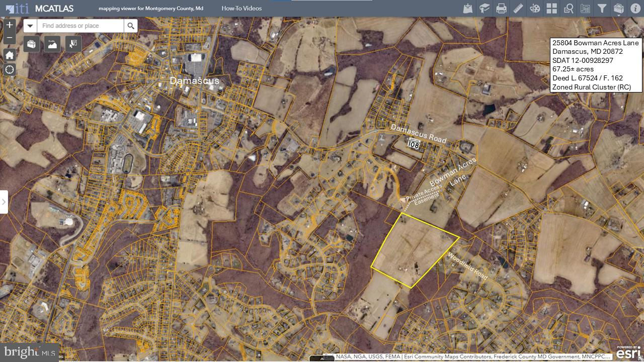Select the ruler Measure tool

click(518, 9)
